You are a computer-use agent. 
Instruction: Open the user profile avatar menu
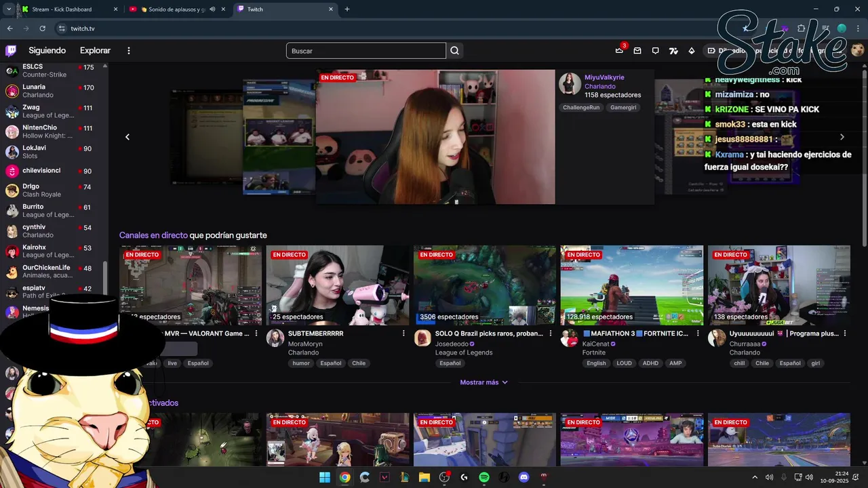[858, 51]
